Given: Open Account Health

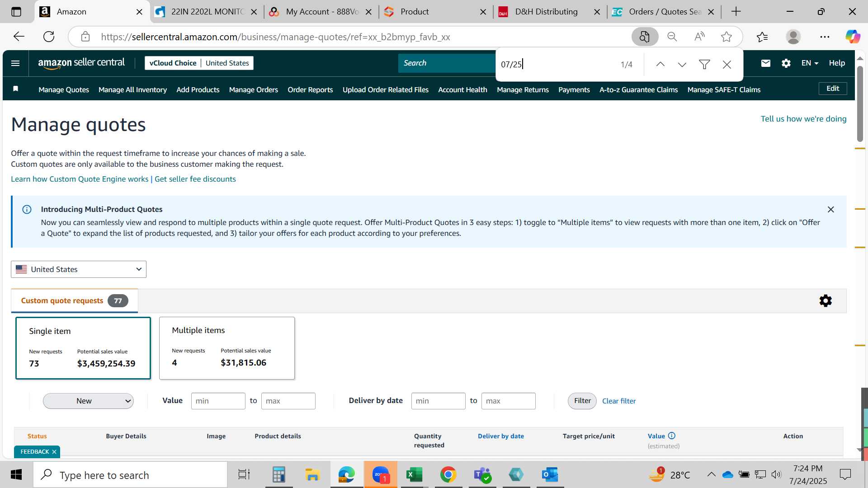Looking at the screenshot, I should [x=462, y=90].
